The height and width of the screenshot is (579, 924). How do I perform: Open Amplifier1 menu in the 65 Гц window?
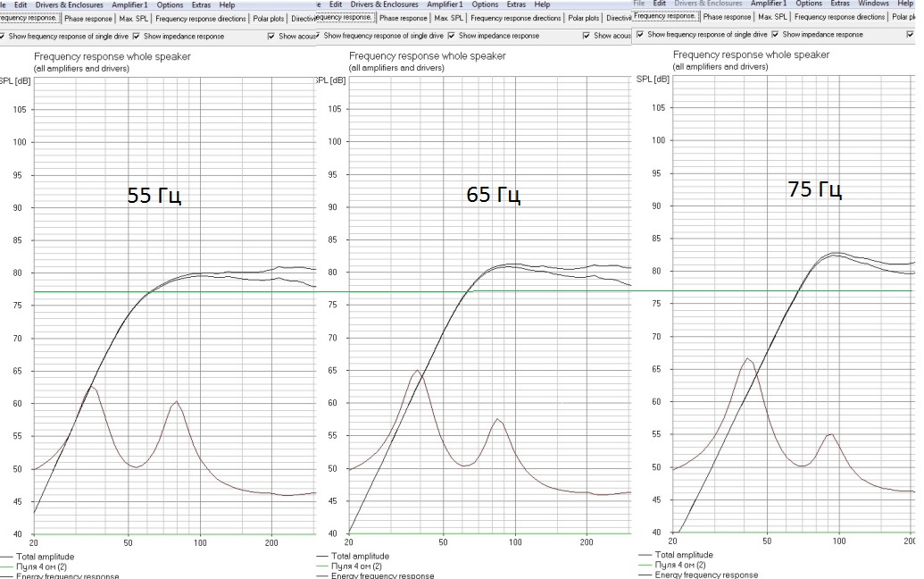[445, 4]
